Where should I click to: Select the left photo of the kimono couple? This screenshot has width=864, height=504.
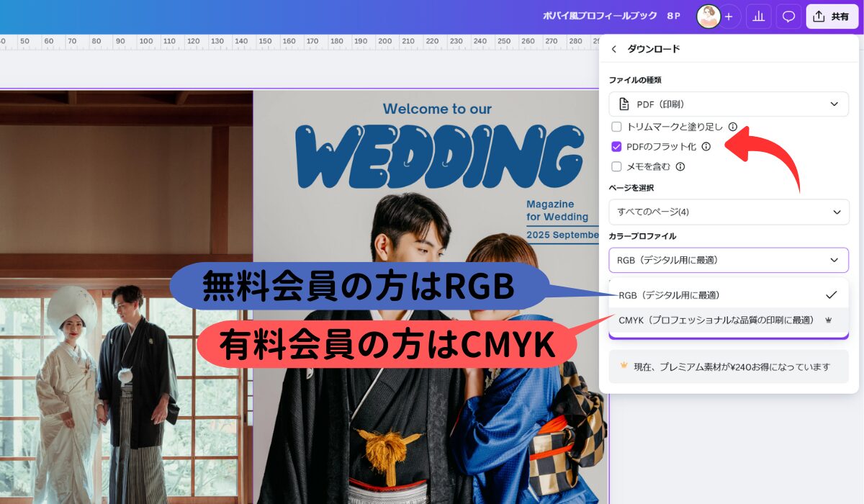[126, 297]
